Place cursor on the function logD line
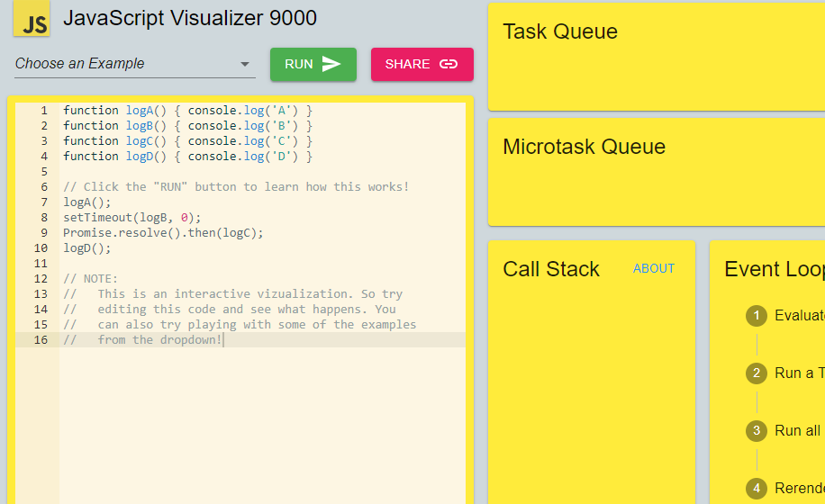 pyautogui.click(x=188, y=156)
